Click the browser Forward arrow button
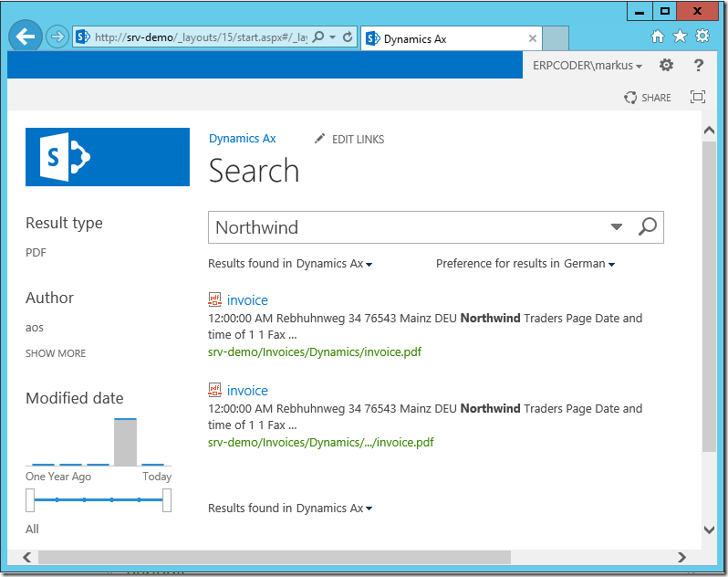This screenshot has width=728, height=577. [x=57, y=37]
